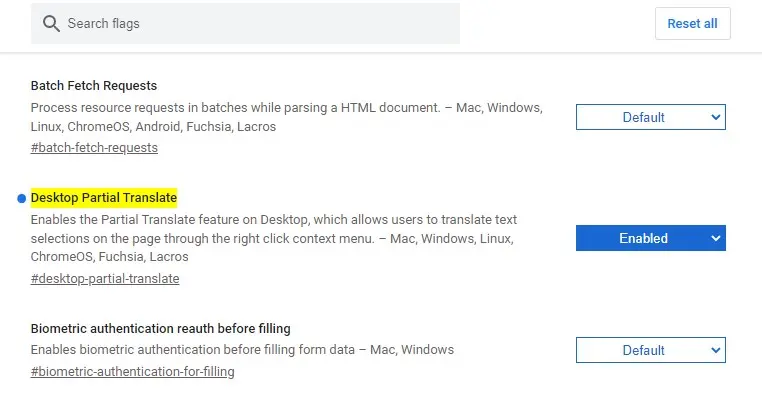The image size is (762, 397).
Task: Open the #biometric-authentication-for-filling link
Action: pyautogui.click(x=132, y=372)
